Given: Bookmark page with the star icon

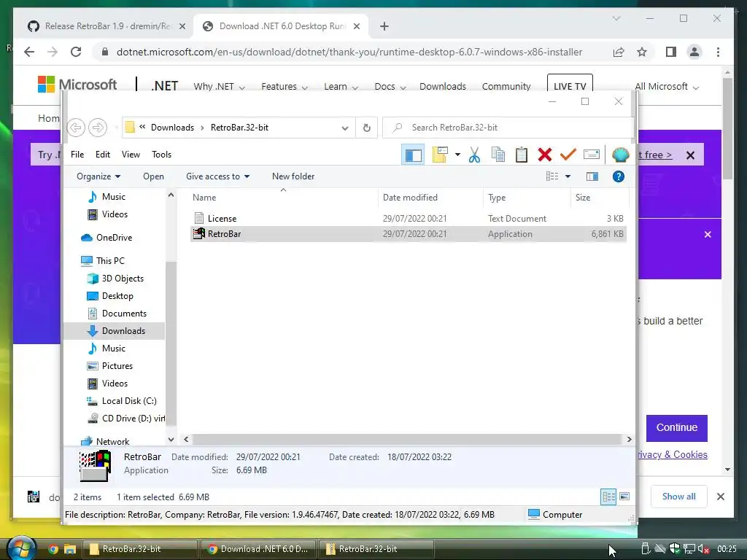Looking at the screenshot, I should pos(642,52).
